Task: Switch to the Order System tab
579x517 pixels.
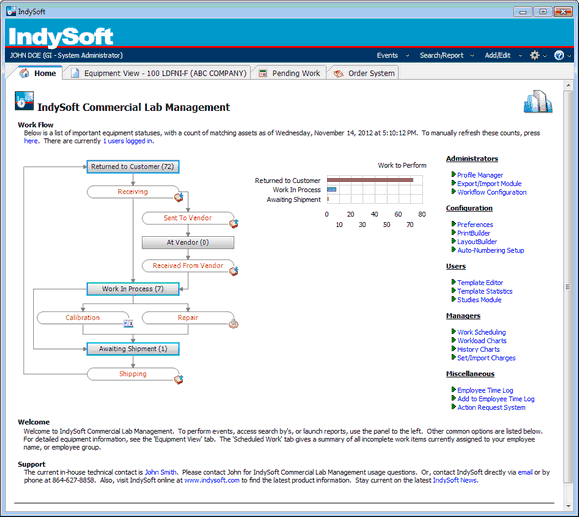Action: [364, 73]
